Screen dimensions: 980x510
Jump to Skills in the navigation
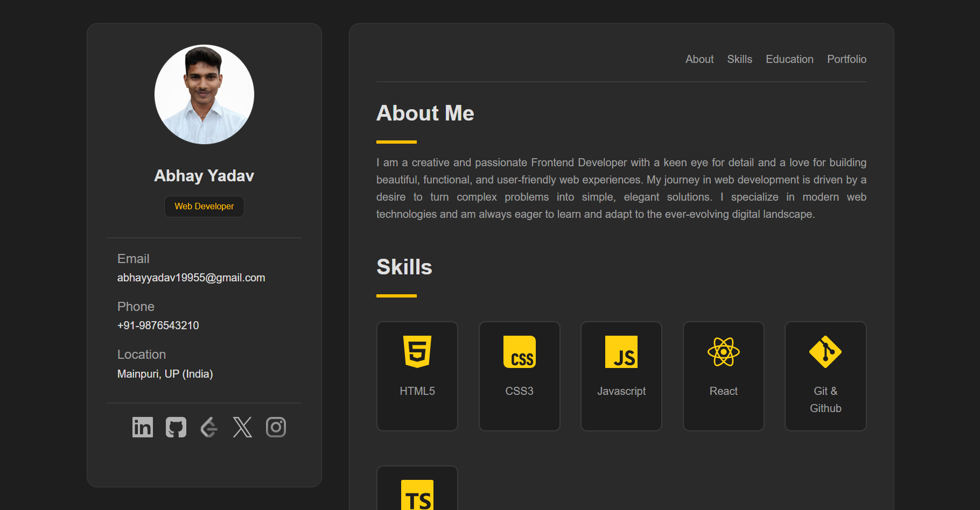point(740,59)
